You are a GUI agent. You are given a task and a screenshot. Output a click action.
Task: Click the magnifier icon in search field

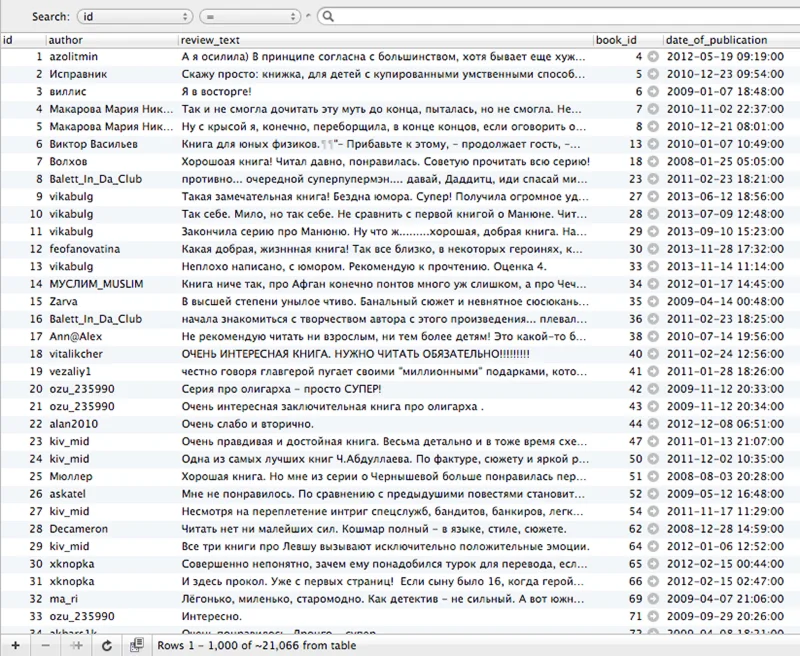[x=329, y=17]
